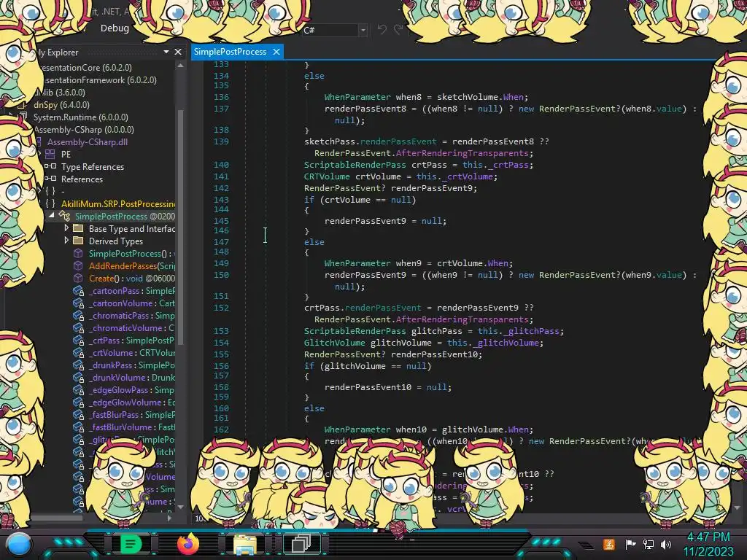Screen dimensions: 747x560
Task: Open the Debug menu
Action: pos(115,28)
